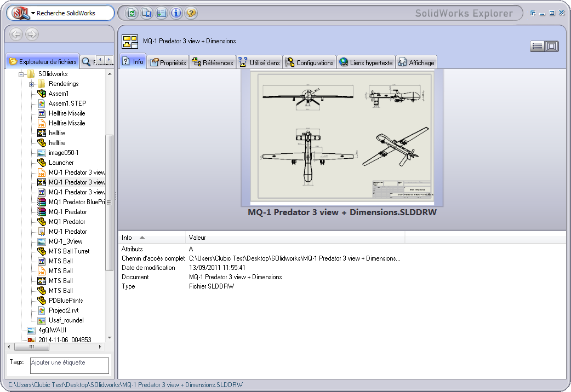Switch to the Utilisé dans tab
The width and height of the screenshot is (571, 392).
click(259, 62)
